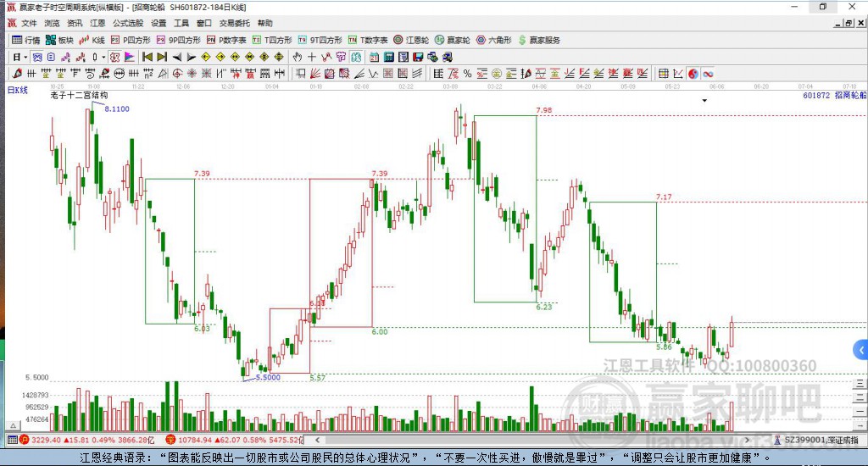
Task: Click the 8.1100 high price label
Action: tap(117, 109)
